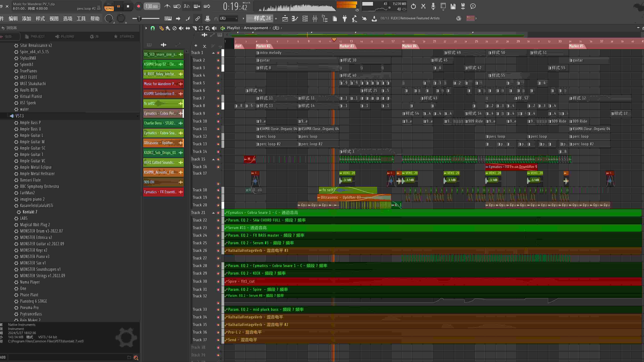The height and width of the screenshot is (362, 644).
Task: Toggle the metronome icon
Action: point(167,6)
